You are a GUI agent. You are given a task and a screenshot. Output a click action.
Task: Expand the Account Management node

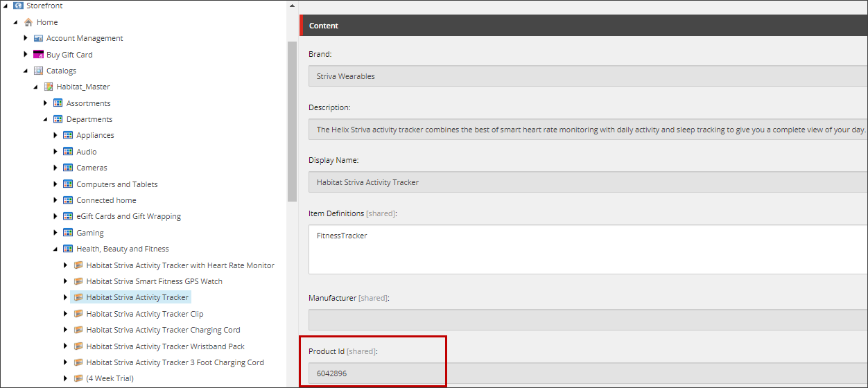(26, 38)
